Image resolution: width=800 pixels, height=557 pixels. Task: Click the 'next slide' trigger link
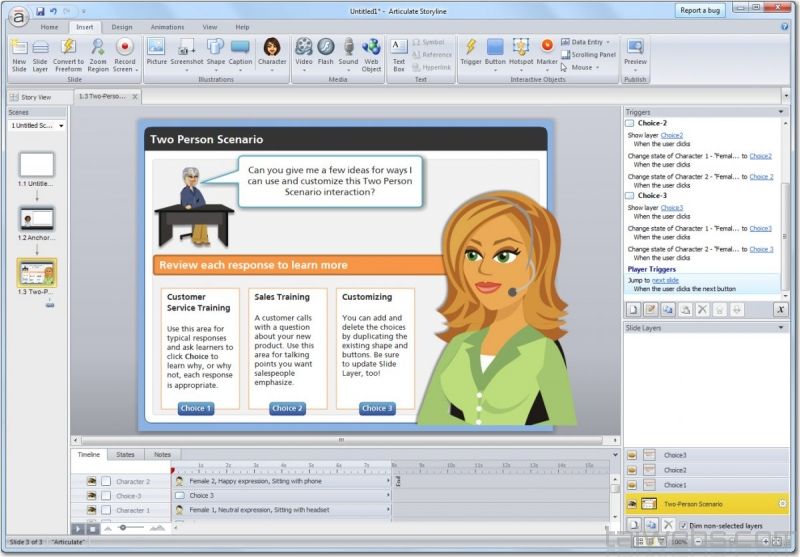pos(665,280)
